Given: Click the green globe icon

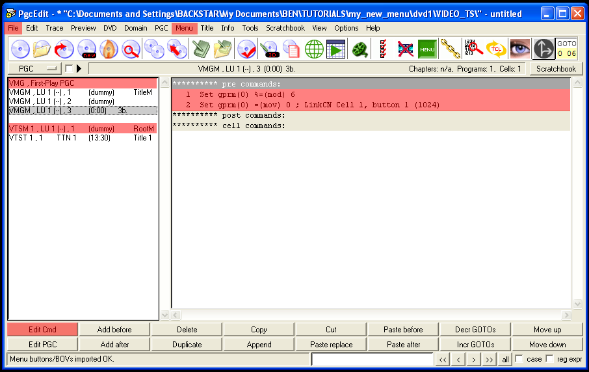Looking at the screenshot, I should 314,49.
